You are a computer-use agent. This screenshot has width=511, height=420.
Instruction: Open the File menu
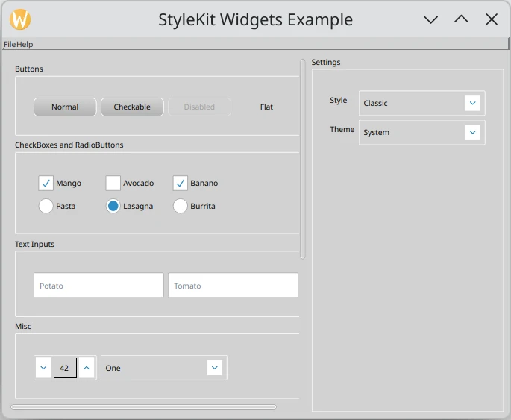coord(10,44)
